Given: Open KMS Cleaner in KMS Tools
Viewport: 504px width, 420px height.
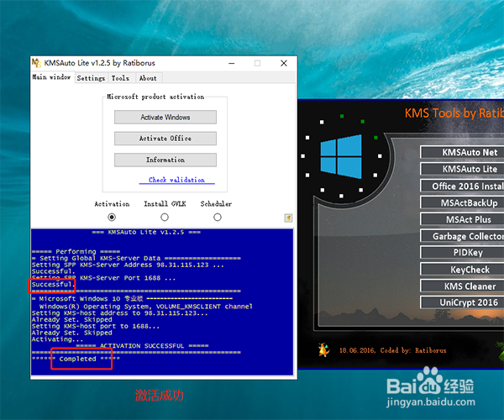Looking at the screenshot, I should [x=462, y=286].
